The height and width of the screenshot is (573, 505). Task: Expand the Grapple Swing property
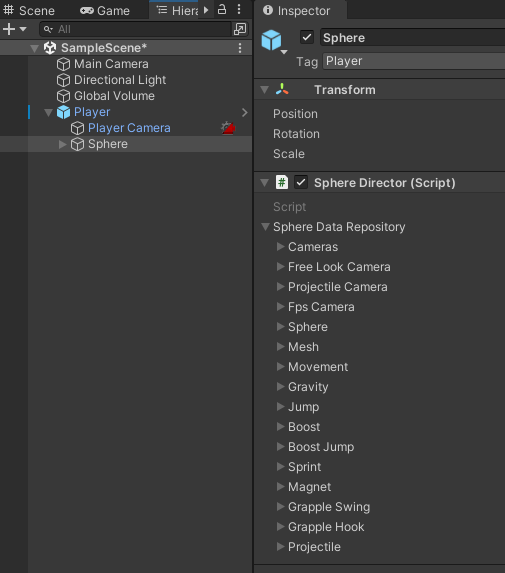coord(280,506)
